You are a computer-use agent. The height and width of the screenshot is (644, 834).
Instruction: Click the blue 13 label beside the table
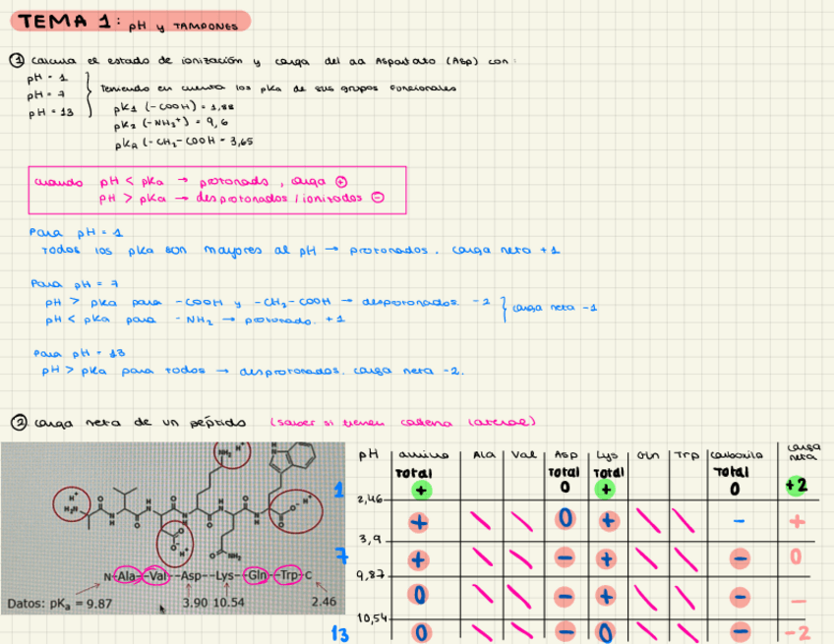pyautogui.click(x=339, y=634)
